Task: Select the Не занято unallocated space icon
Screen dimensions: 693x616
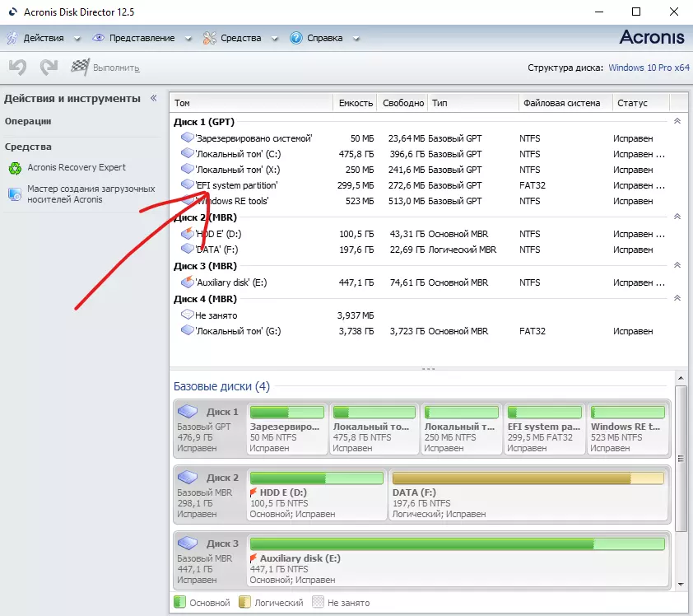Action: pos(188,315)
